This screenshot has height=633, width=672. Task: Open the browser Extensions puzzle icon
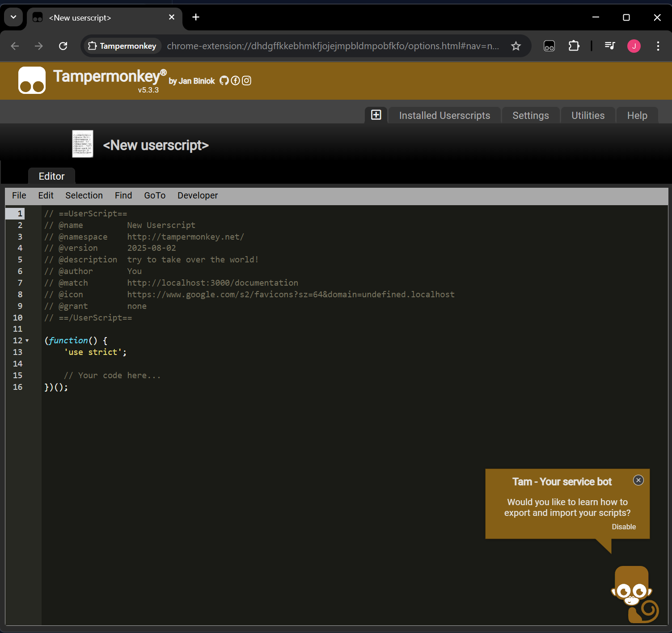[x=574, y=46]
